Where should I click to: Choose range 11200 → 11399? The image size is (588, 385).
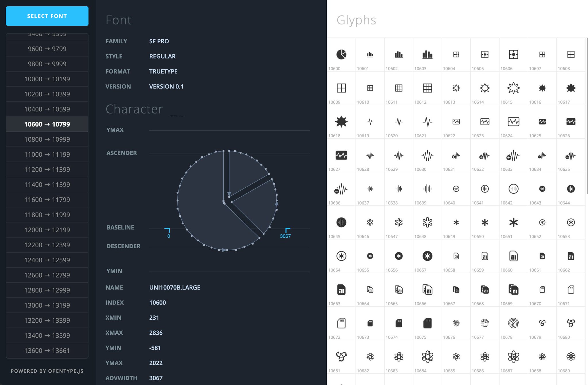tap(47, 170)
